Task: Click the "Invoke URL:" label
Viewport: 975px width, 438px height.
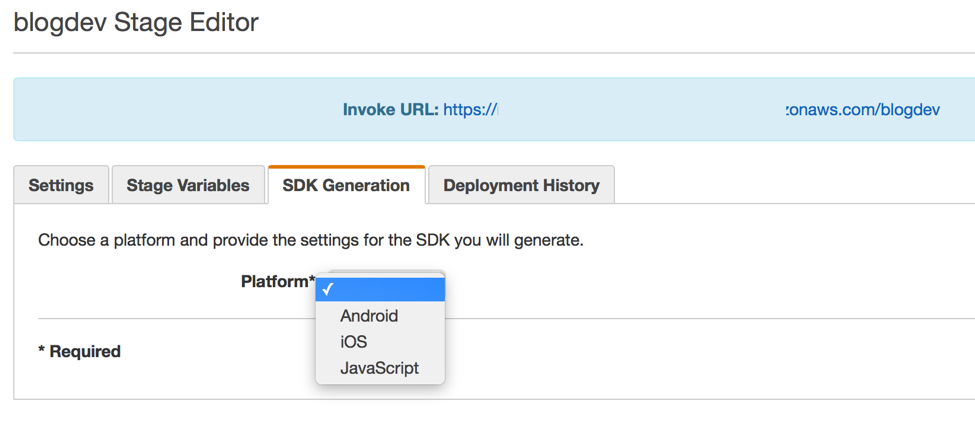Action: click(390, 110)
